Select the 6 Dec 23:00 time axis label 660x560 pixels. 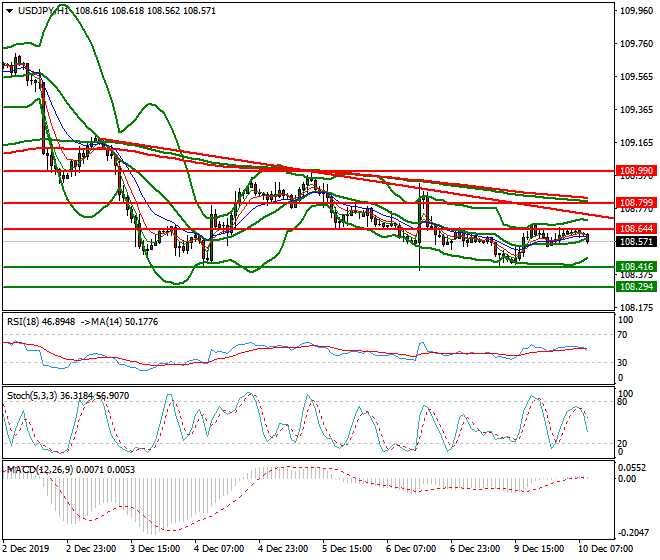475,549
